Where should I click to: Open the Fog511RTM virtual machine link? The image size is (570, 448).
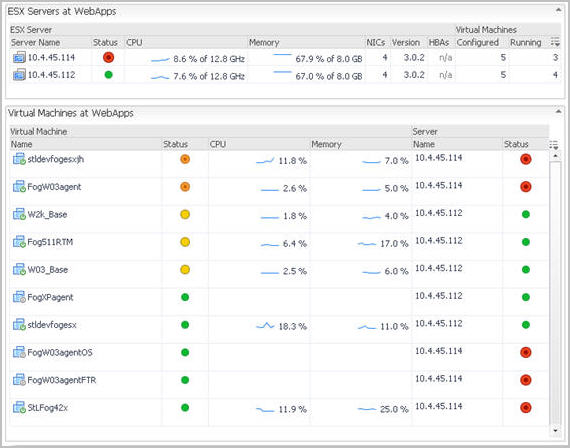click(50, 242)
